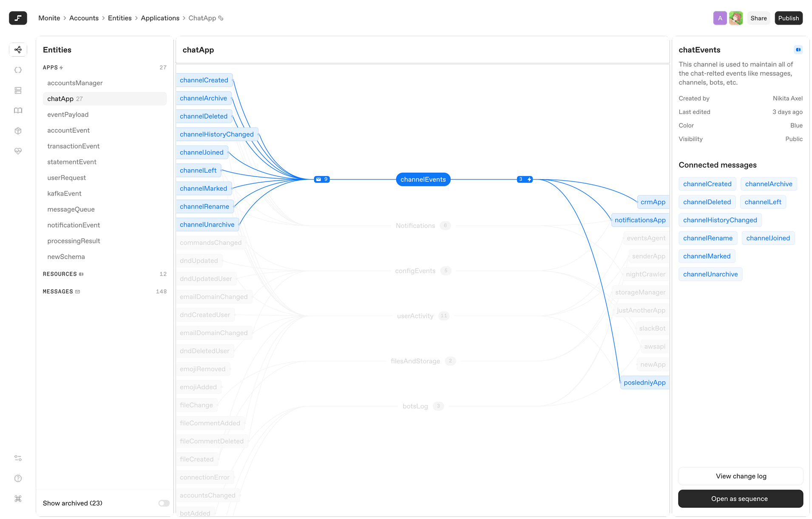The width and height of the screenshot is (812, 519).
Task: Click the 3 apps badge on graph
Action: pos(525,180)
